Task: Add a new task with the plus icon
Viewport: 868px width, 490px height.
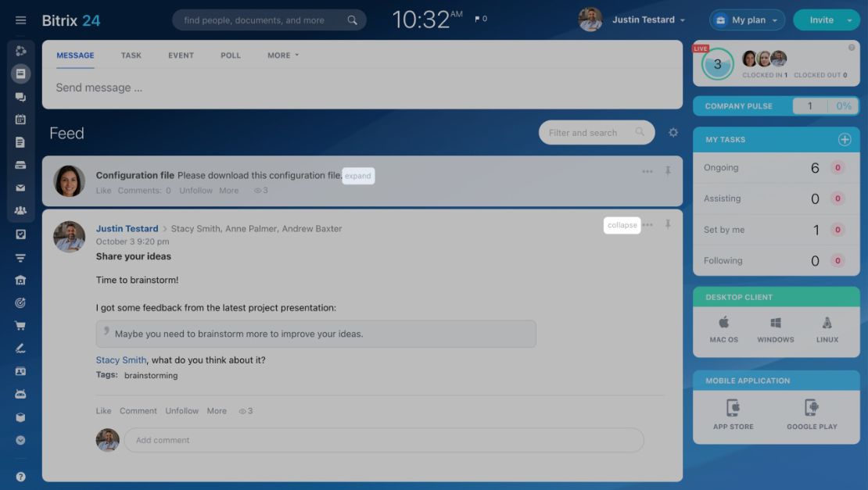Action: click(845, 139)
